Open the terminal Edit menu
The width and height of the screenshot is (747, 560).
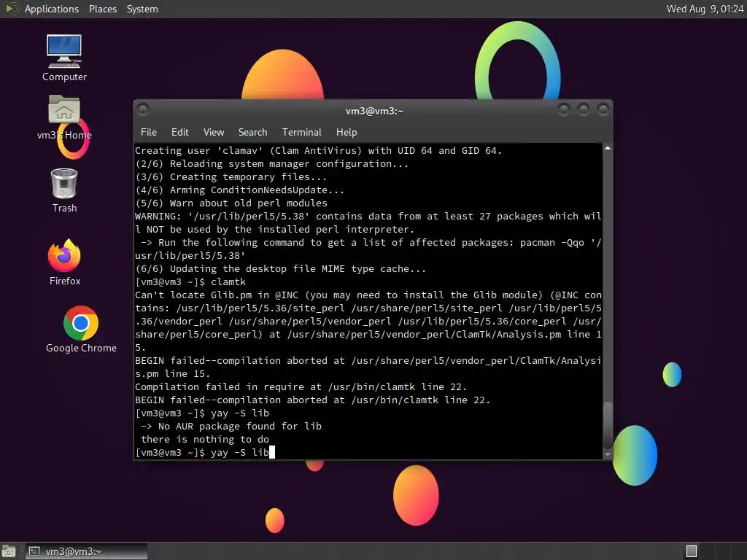pyautogui.click(x=179, y=133)
